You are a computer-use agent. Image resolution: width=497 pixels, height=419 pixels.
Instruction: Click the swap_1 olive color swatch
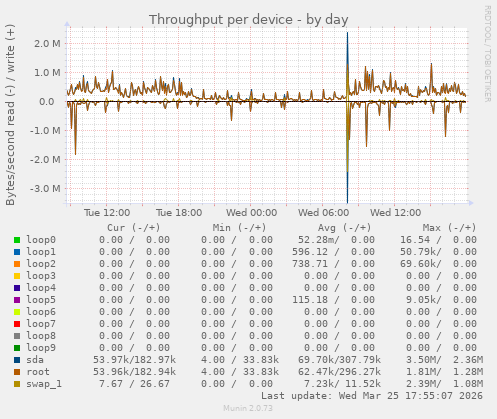pyautogui.click(x=17, y=384)
